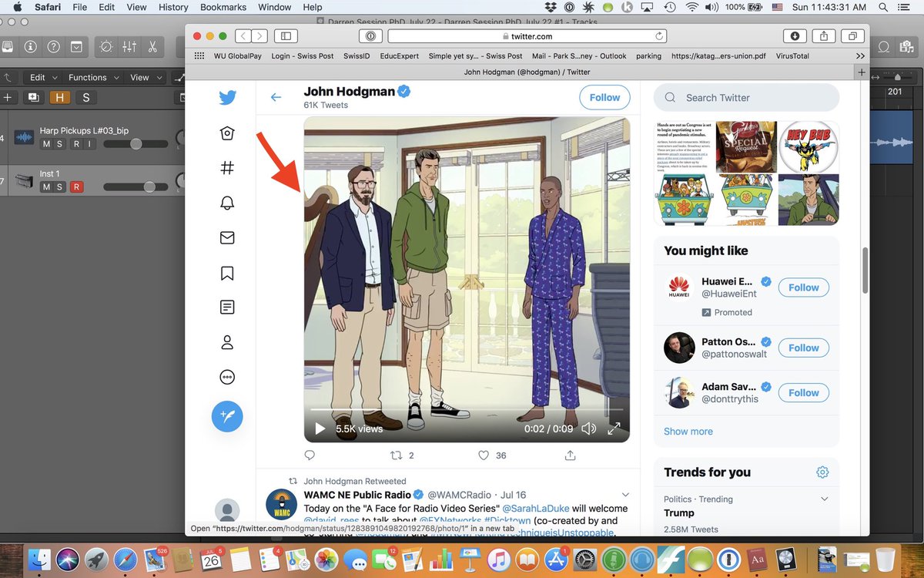Viewport: 924px width, 578px height.
Task: Retweet the video tweet
Action: [x=397, y=455]
